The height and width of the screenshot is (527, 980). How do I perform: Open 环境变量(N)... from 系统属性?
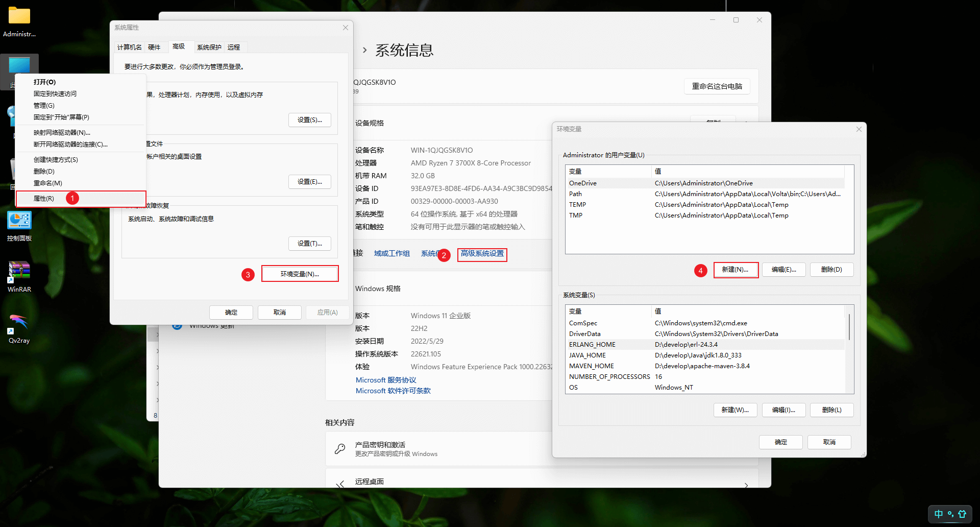pyautogui.click(x=300, y=274)
